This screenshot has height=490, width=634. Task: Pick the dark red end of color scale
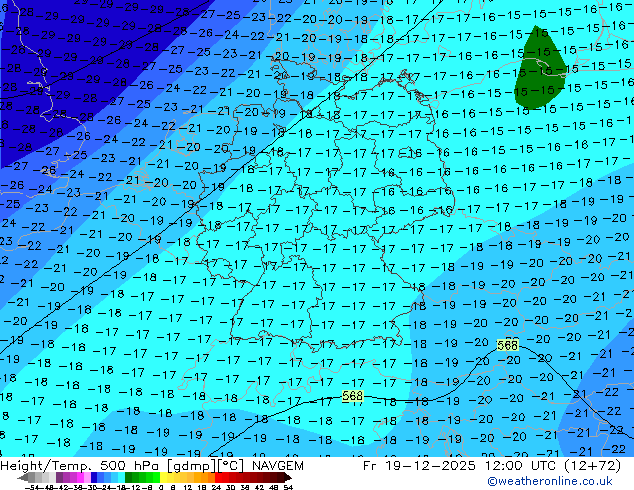click(287, 478)
